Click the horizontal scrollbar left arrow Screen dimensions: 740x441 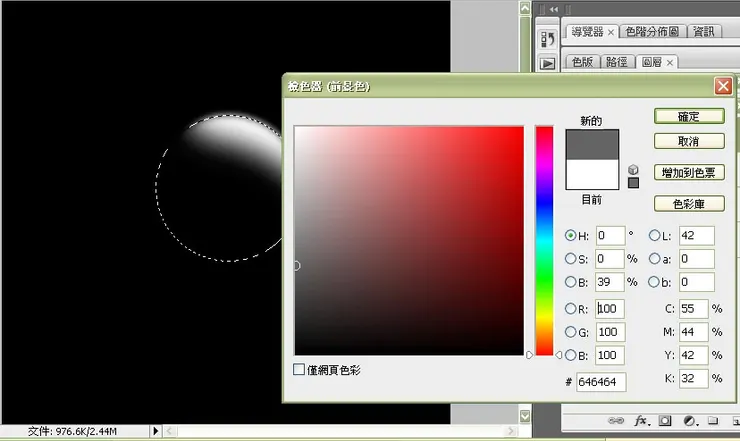170,431
